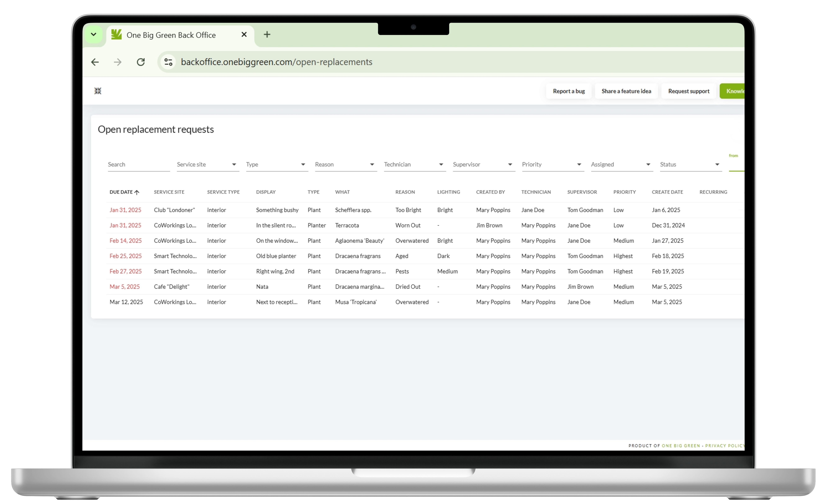This screenshot has width=825, height=504.
Task: Focus the Search field
Action: [x=139, y=164]
